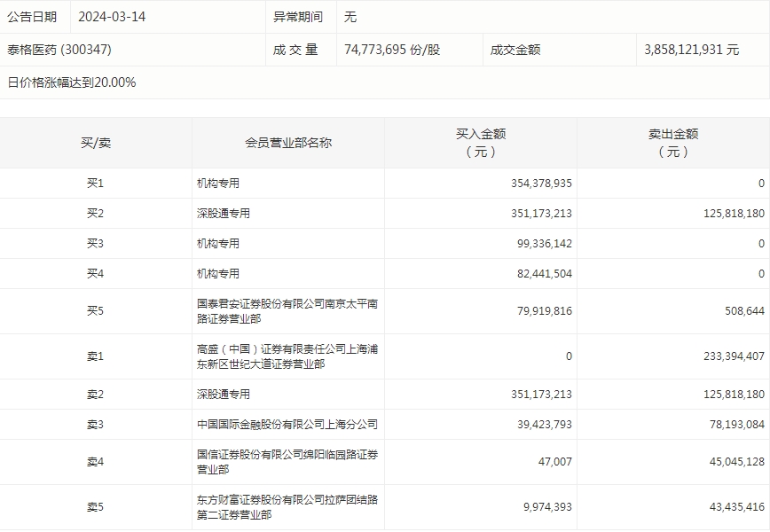
Task: Click buy amount 99,336,142
Action: click(544, 244)
